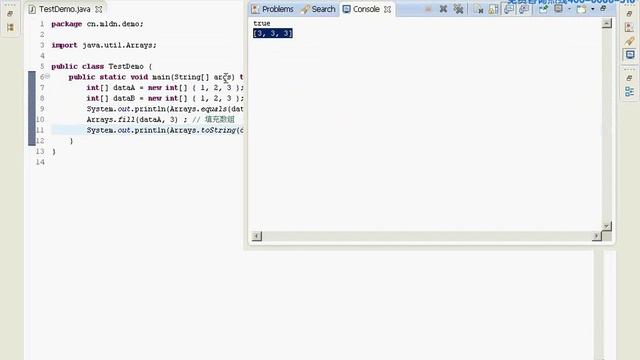Minimize the Console view panel
The width and height of the screenshot is (640, 360).
click(x=603, y=9)
